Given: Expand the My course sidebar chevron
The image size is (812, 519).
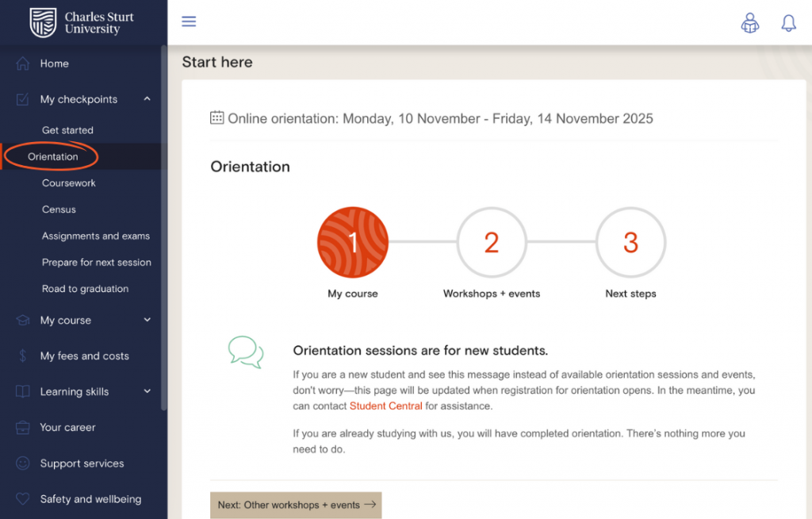Looking at the screenshot, I should pyautogui.click(x=147, y=321).
